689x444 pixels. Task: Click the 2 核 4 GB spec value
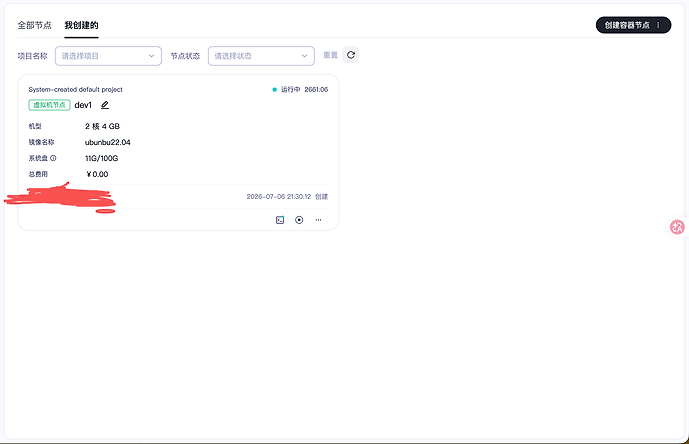[102, 127]
